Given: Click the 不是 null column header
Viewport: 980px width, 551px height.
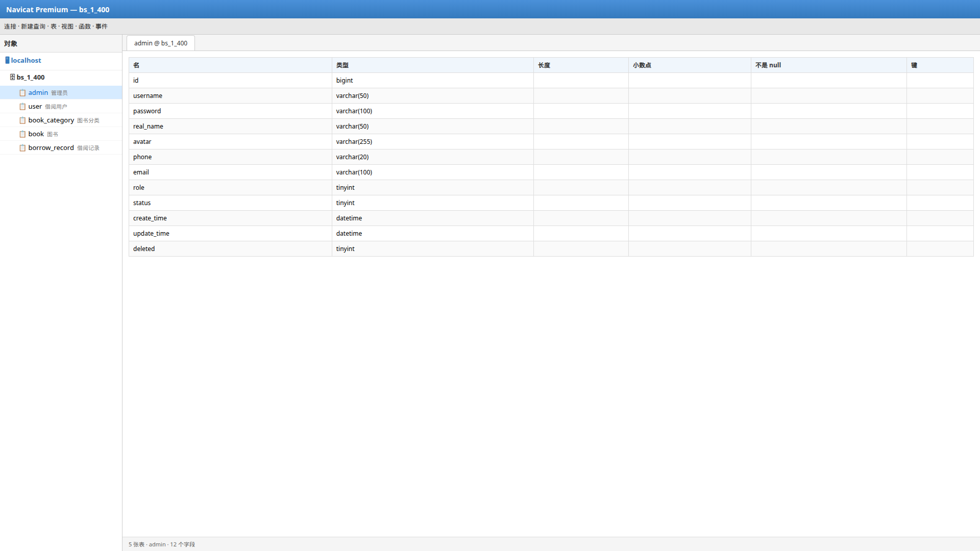Looking at the screenshot, I should tap(829, 65).
